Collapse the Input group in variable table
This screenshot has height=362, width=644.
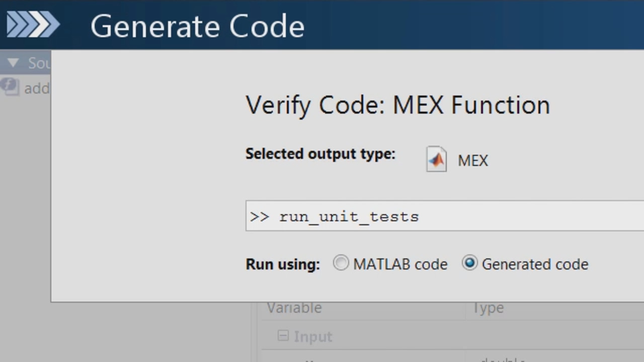[x=283, y=335]
